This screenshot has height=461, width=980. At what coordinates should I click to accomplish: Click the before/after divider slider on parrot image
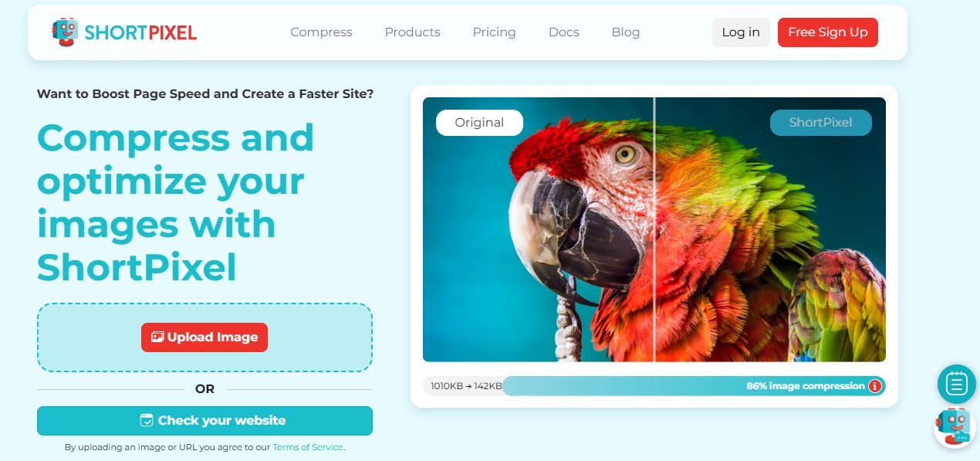click(x=654, y=229)
